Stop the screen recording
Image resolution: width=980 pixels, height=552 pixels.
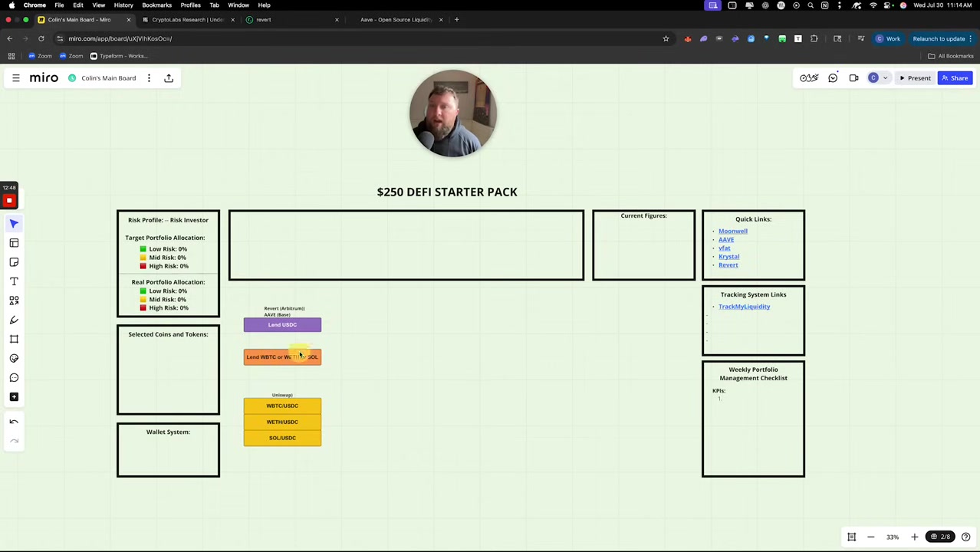[x=9, y=201]
